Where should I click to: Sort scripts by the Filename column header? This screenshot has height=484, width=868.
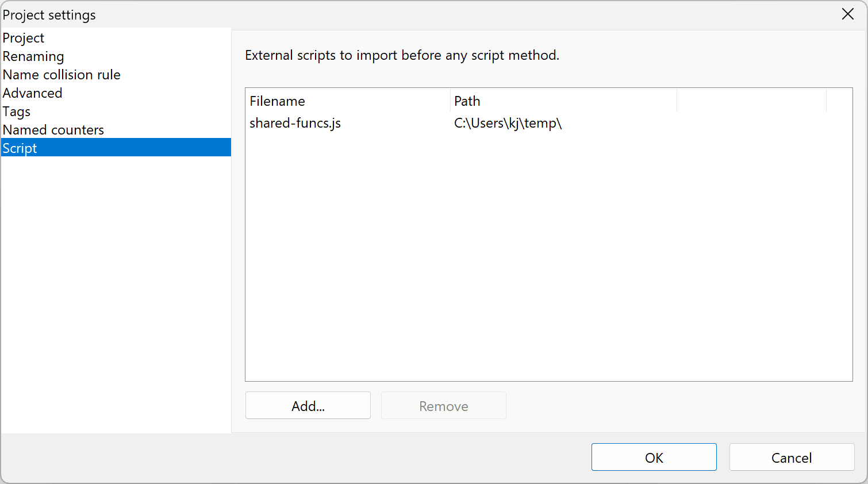[348, 101]
